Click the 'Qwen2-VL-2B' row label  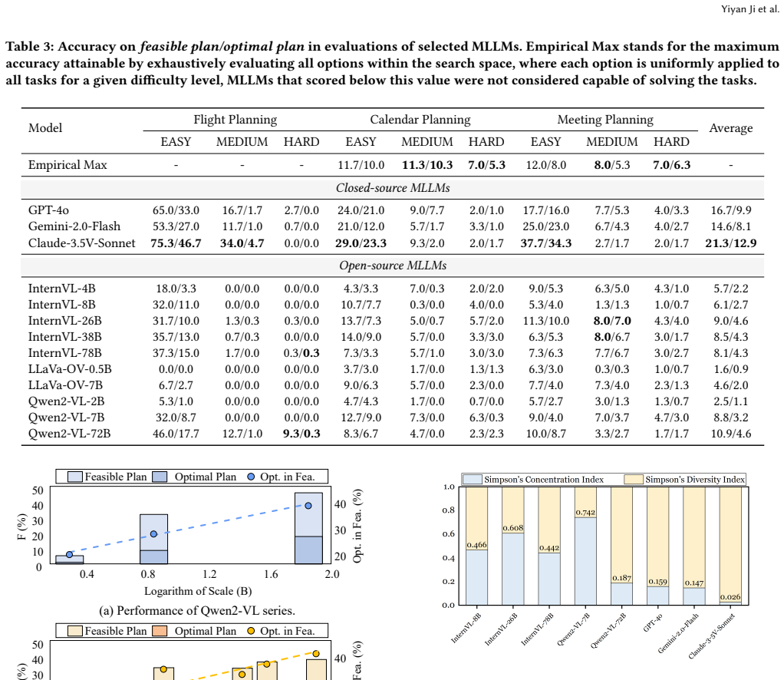[x=66, y=401]
